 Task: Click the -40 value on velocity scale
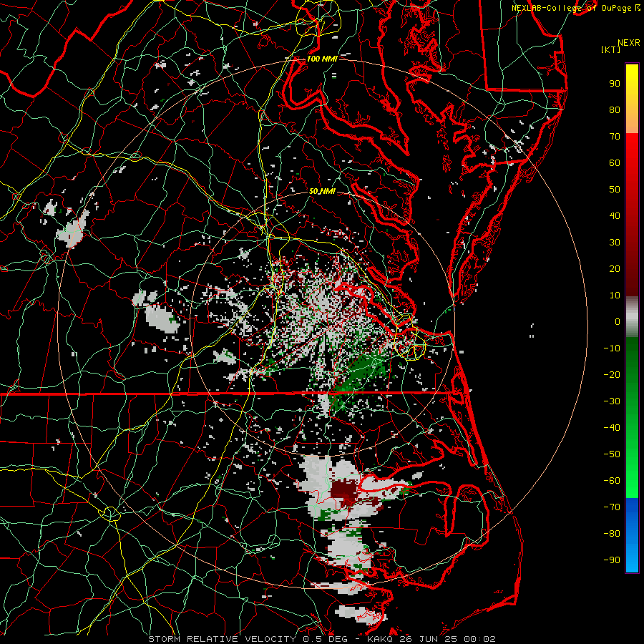(x=612, y=428)
